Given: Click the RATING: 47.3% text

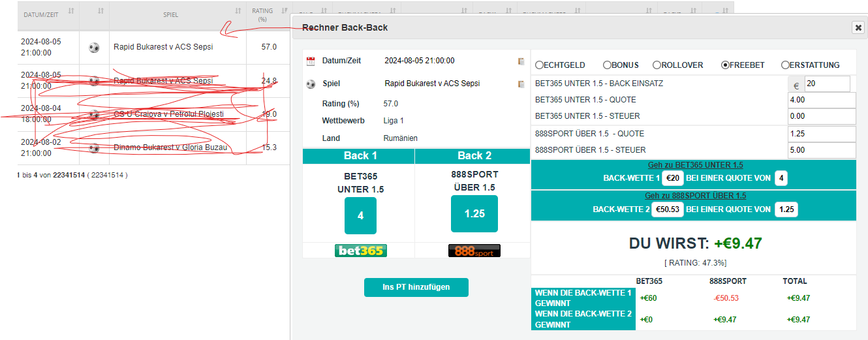Looking at the screenshot, I should tap(695, 263).
